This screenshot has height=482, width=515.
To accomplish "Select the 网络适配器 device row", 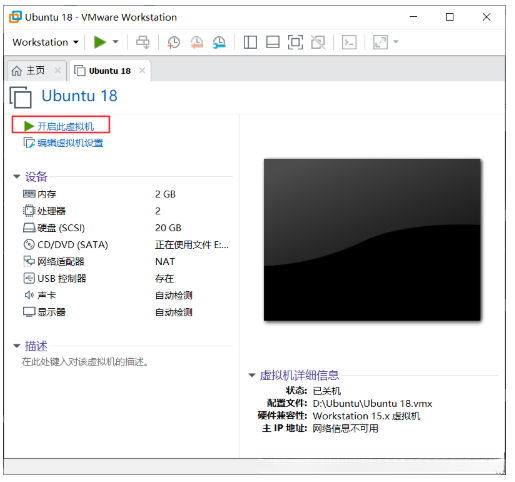I will click(x=127, y=262).
